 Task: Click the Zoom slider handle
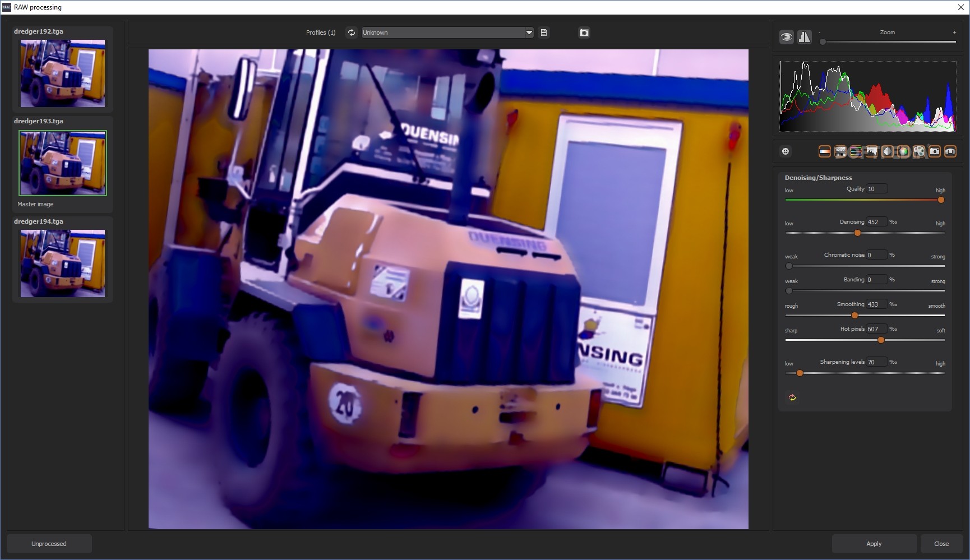[x=823, y=41]
